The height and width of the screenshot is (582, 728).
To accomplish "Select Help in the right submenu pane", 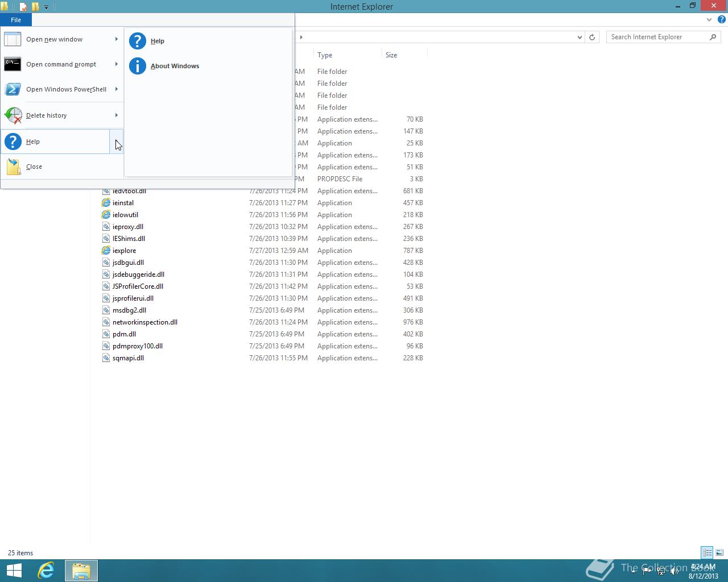I will [208, 41].
